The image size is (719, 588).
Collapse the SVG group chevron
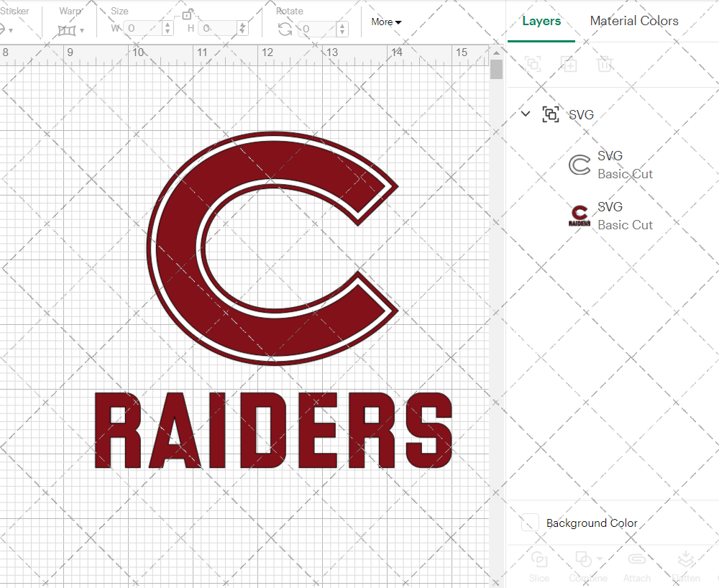tap(526, 114)
